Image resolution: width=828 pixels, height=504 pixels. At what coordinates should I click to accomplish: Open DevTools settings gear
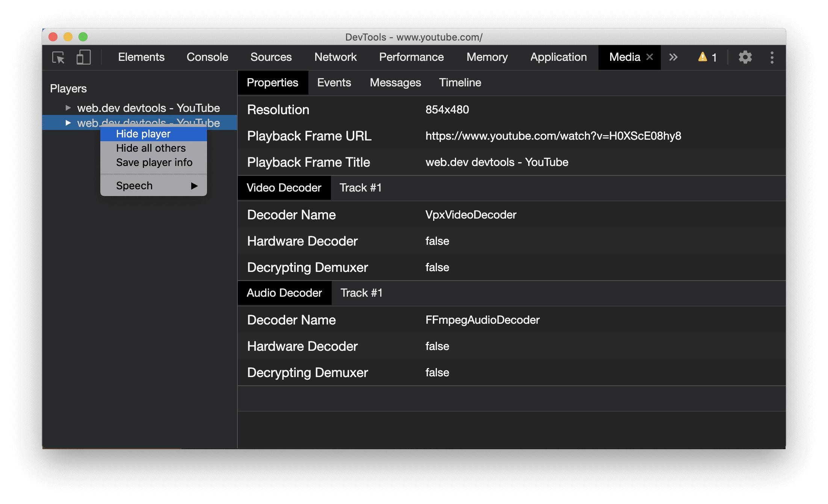click(x=745, y=57)
